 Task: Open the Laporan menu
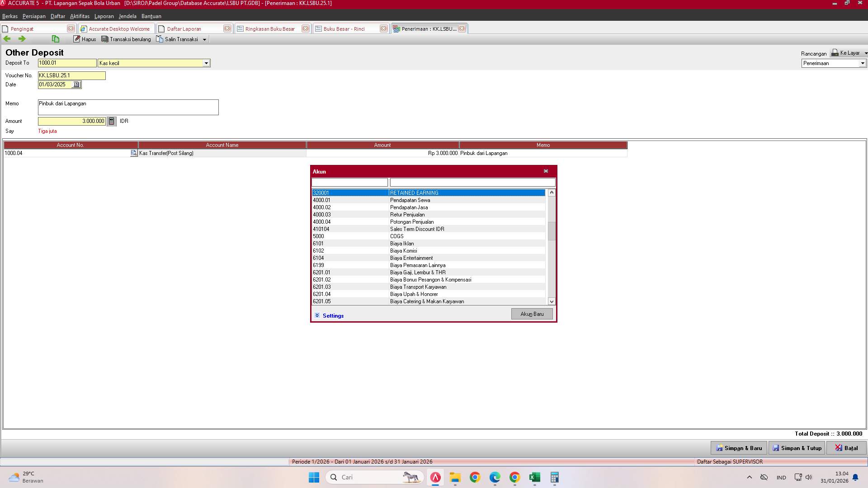coord(104,16)
